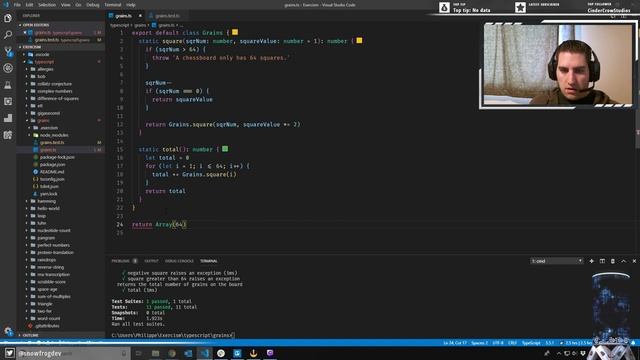This screenshot has height=360, width=640.
Task: Open the Search view in the activity bar
Action: pyautogui.click(x=8, y=35)
